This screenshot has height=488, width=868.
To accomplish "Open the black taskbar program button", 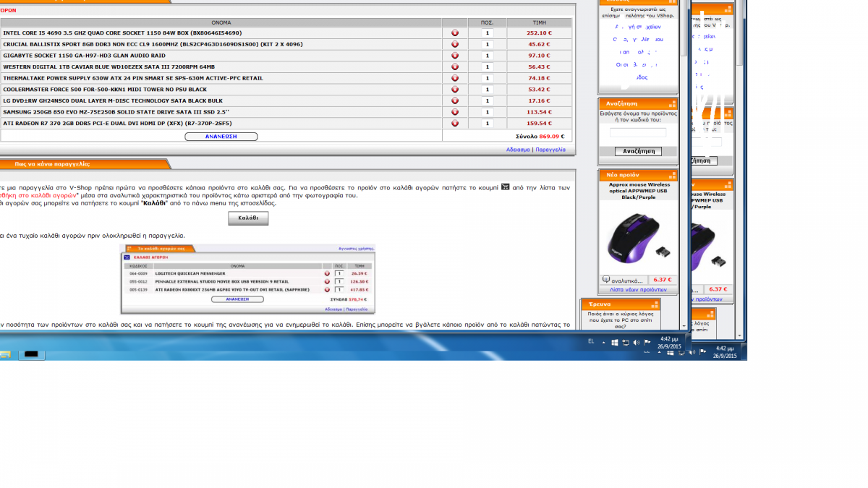I will [31, 354].
